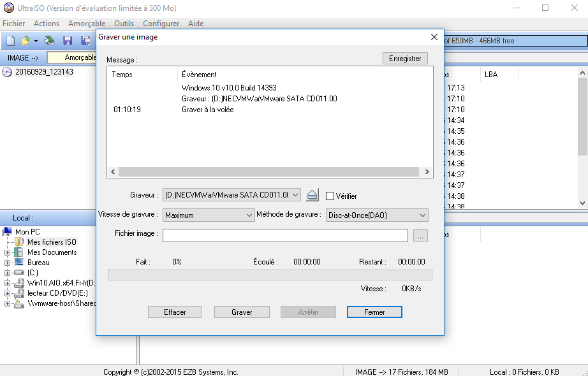The height and width of the screenshot is (376, 588).
Task: Click the Enregistrer button
Action: click(x=405, y=59)
